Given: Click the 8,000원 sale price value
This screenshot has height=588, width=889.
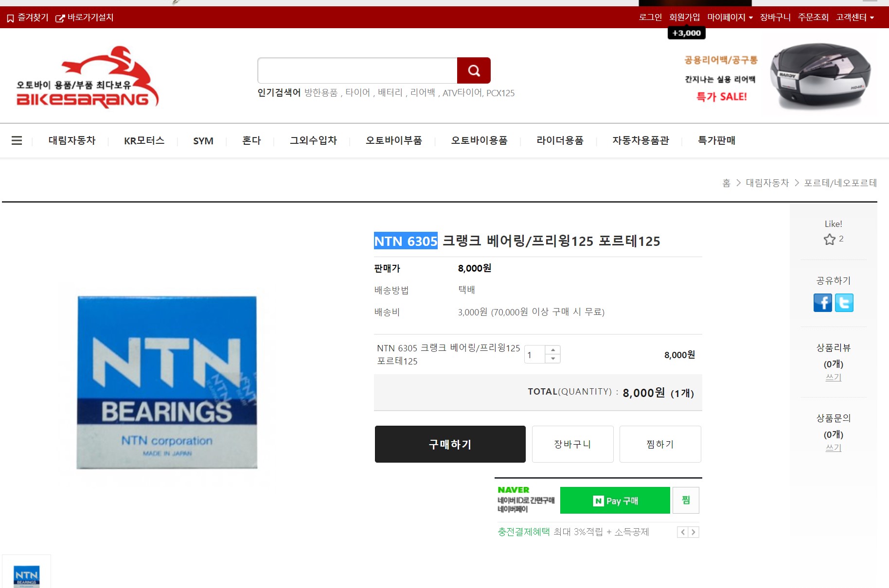Looking at the screenshot, I should pos(475,268).
